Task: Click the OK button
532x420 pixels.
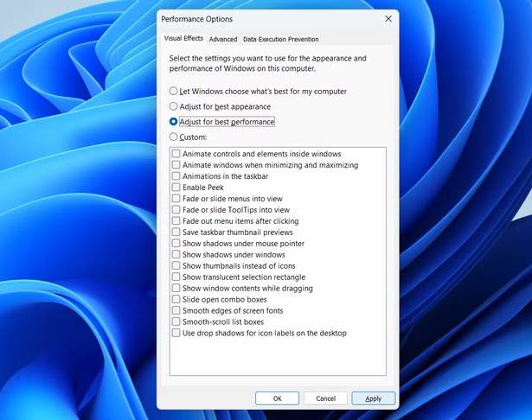Action: coord(277,398)
